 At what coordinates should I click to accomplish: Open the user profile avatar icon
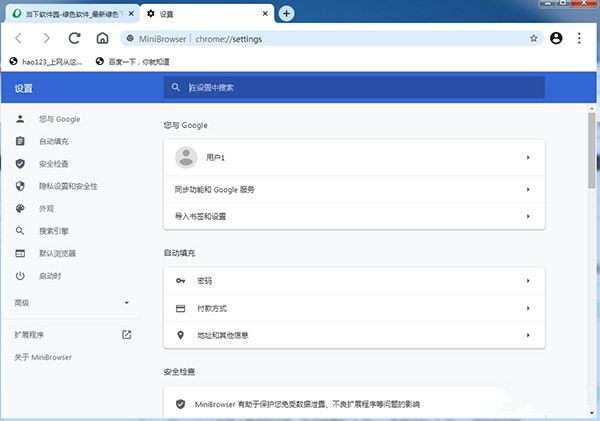point(557,38)
